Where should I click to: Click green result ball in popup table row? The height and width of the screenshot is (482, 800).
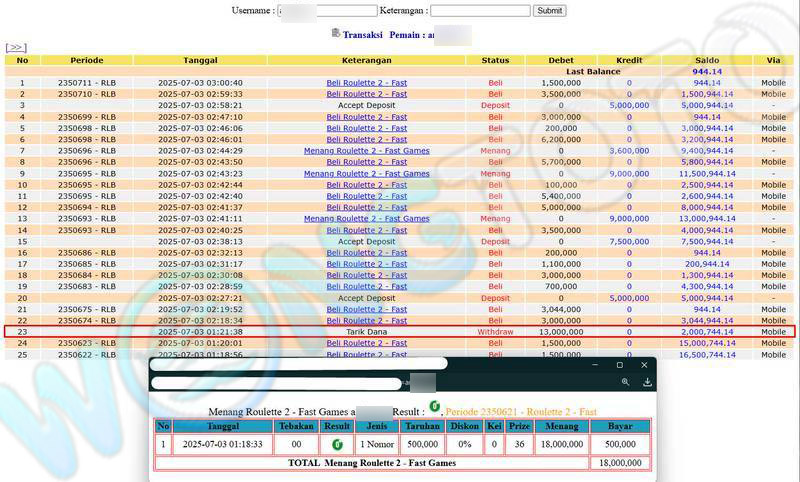tap(337, 443)
